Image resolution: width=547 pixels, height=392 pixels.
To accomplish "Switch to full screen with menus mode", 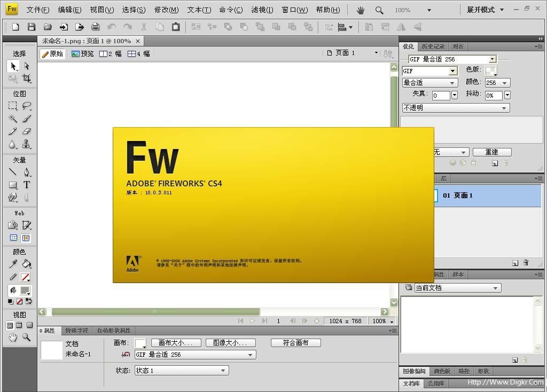I will [x=19, y=325].
